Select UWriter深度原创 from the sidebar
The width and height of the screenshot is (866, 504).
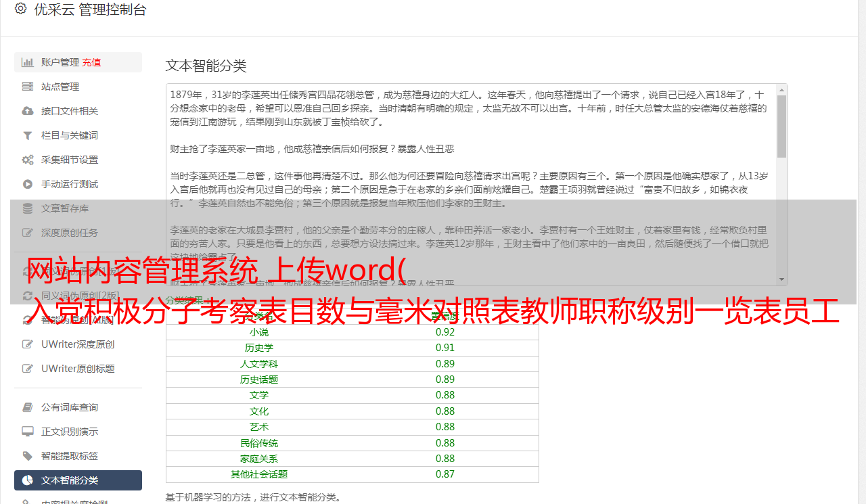tap(77, 344)
